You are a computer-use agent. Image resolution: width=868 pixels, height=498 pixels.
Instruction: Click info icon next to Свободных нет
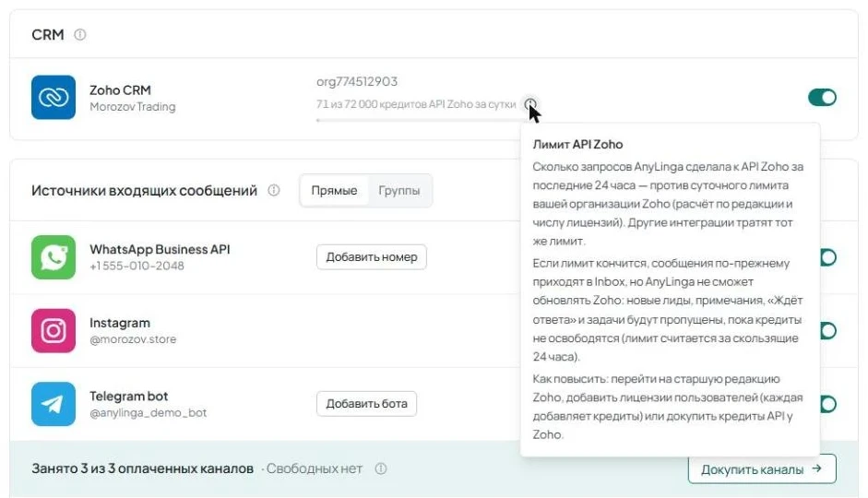[381, 468]
